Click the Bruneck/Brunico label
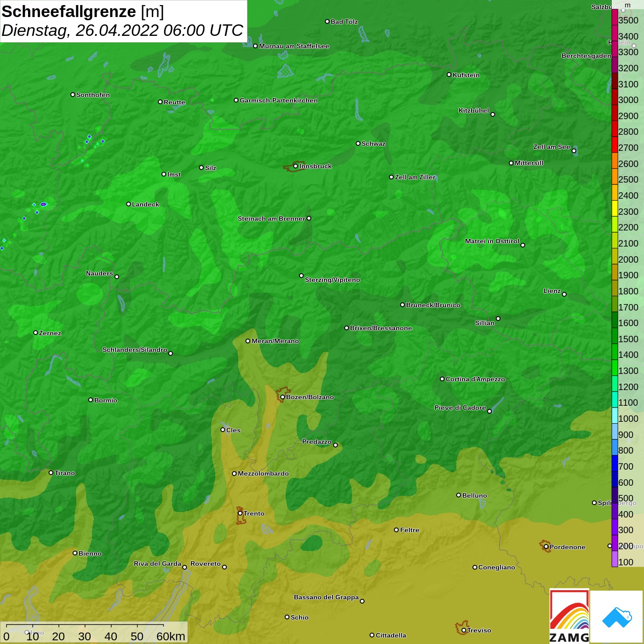 [433, 305]
